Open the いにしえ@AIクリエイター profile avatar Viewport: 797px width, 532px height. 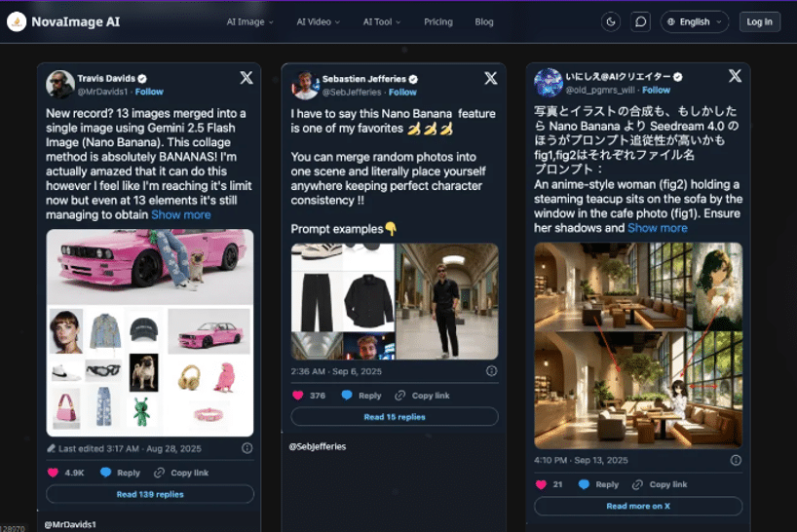point(548,82)
